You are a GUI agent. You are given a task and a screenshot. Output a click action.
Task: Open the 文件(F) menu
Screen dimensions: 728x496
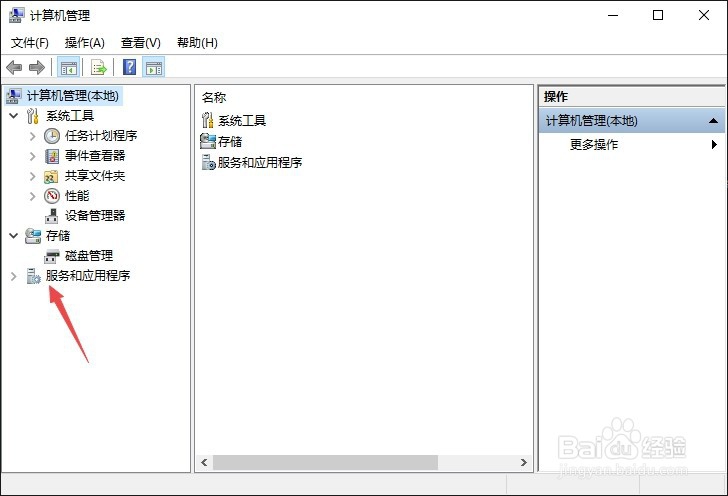click(30, 43)
